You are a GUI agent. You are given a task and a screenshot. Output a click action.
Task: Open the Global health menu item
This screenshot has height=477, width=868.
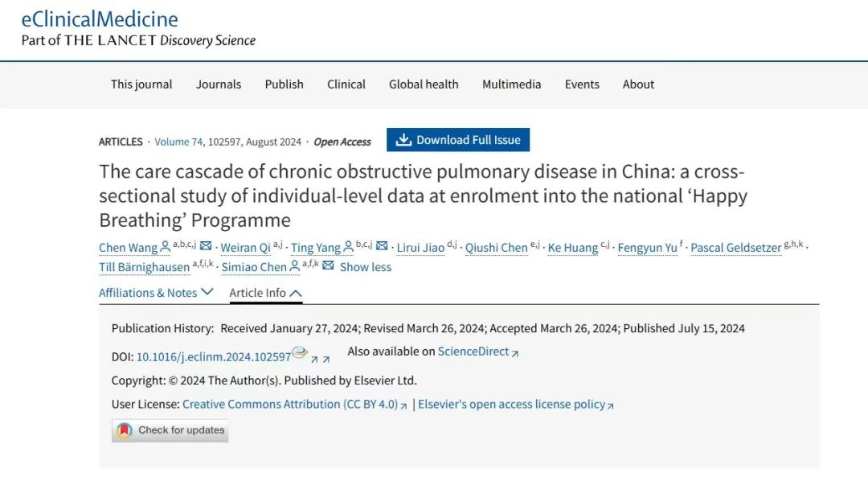click(424, 84)
